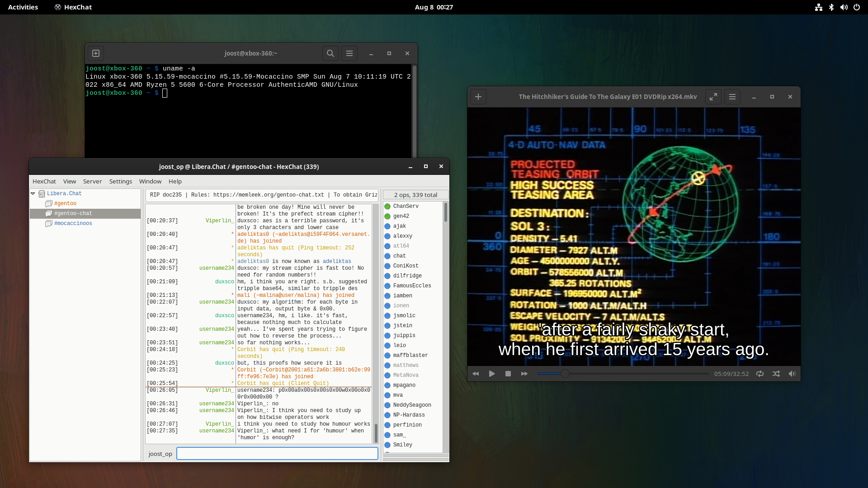Image resolution: width=868 pixels, height=488 pixels.
Task: Select user iamben in the user list
Action: pos(403,296)
